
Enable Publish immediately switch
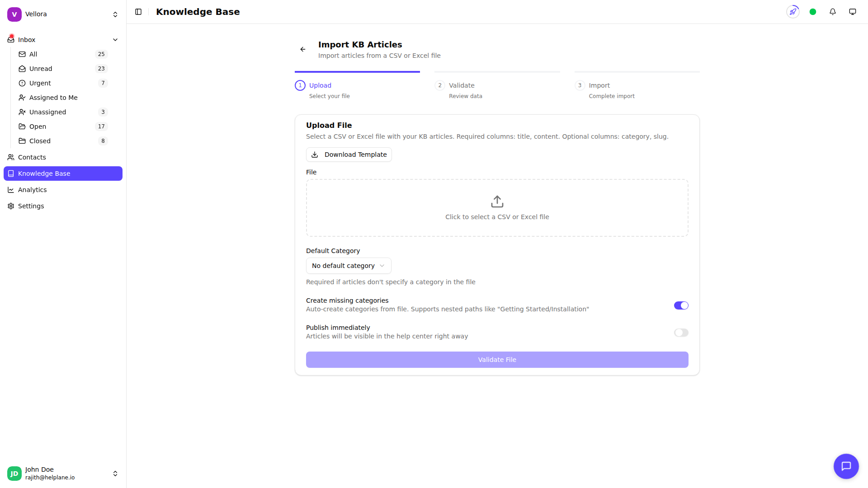pos(681,333)
